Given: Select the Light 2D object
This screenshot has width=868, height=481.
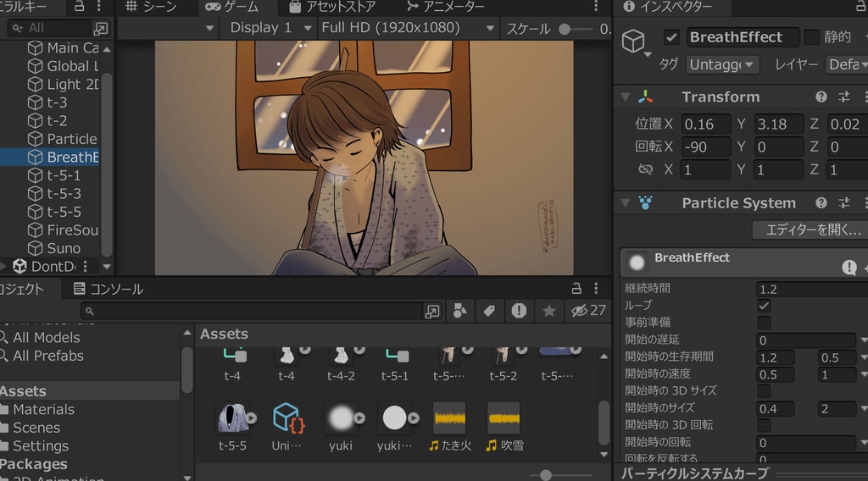Looking at the screenshot, I should point(63,85).
